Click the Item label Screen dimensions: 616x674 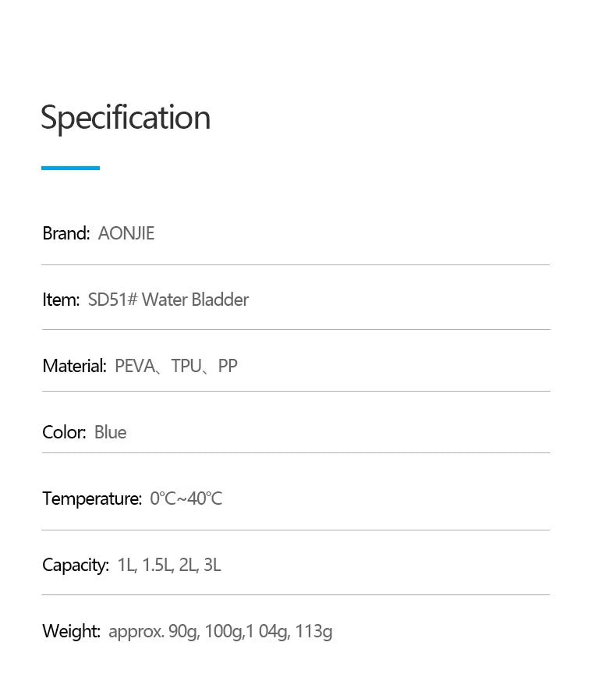60,300
